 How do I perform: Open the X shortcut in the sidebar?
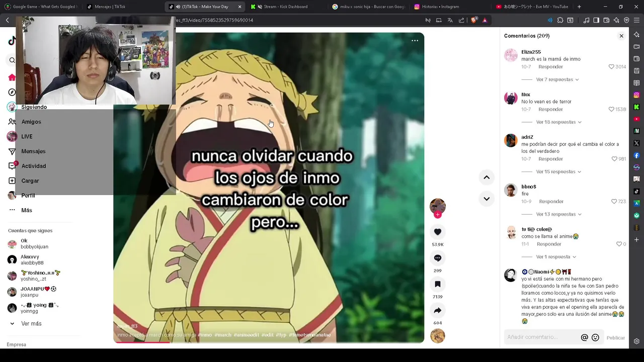pos(636,143)
